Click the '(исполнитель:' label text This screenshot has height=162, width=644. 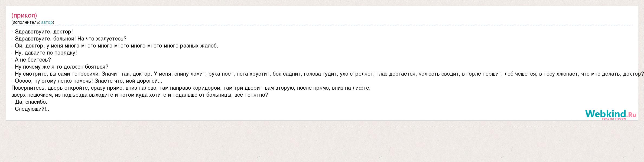pos(26,22)
